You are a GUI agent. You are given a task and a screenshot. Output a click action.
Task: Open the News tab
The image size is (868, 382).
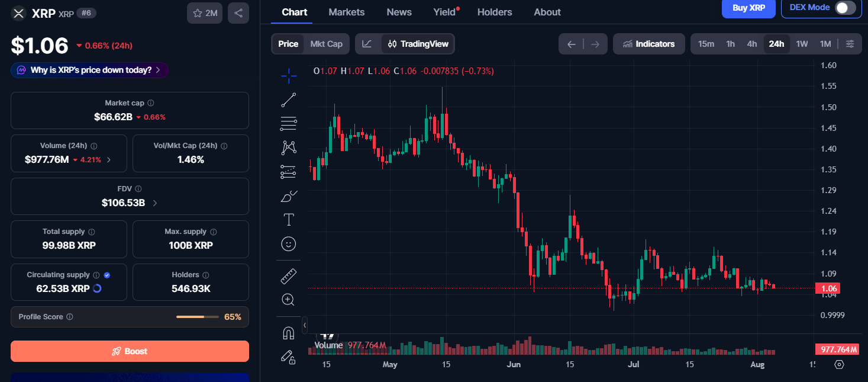pos(399,12)
